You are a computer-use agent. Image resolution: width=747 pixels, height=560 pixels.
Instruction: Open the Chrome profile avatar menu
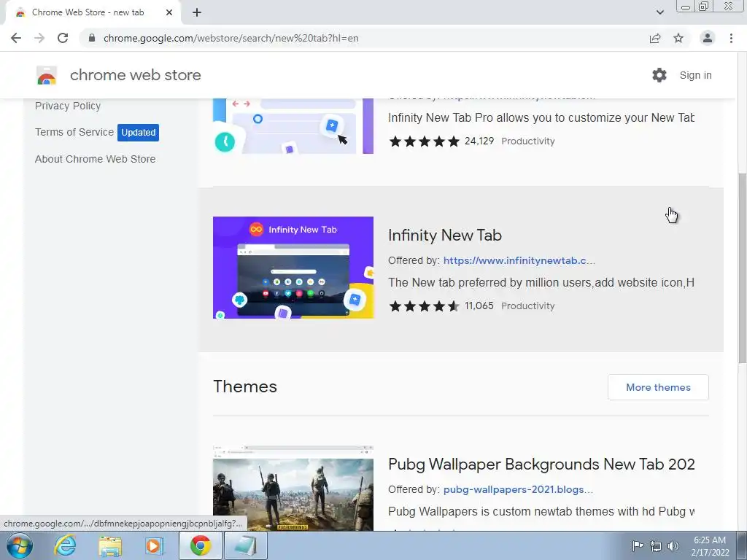708,38
